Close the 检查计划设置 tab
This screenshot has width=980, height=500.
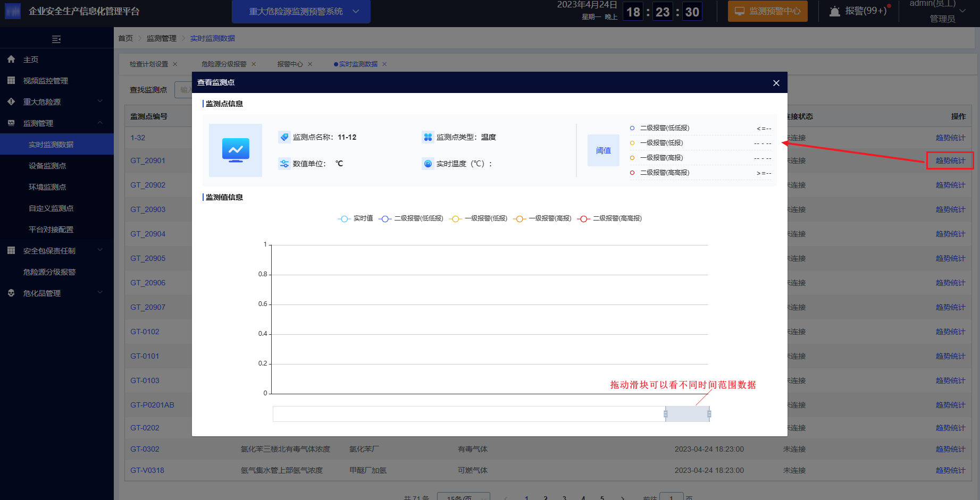(175, 64)
